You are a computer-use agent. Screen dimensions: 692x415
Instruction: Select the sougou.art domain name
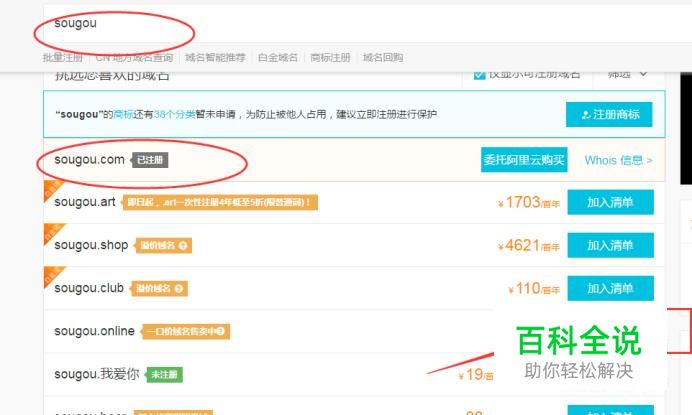pos(85,202)
